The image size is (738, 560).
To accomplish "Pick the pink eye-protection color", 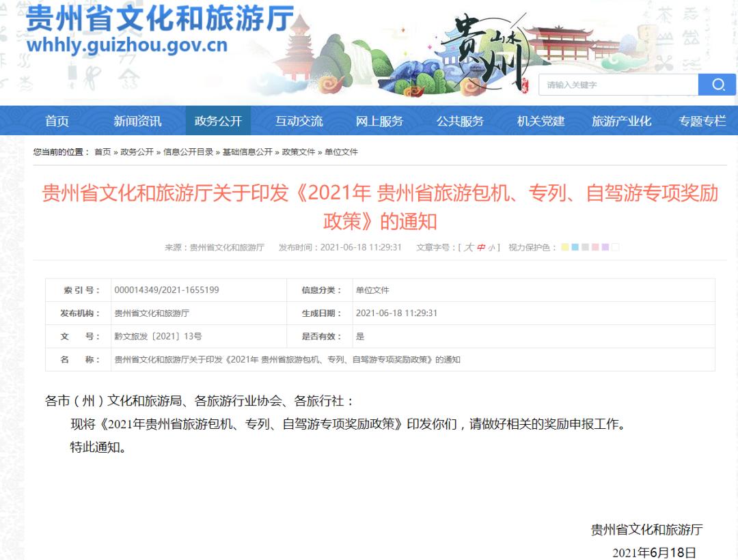I will click(595, 247).
